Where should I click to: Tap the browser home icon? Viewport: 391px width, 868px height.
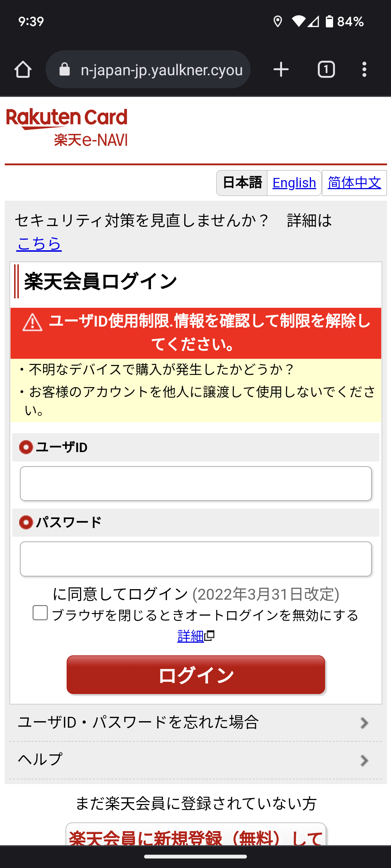pos(23,69)
